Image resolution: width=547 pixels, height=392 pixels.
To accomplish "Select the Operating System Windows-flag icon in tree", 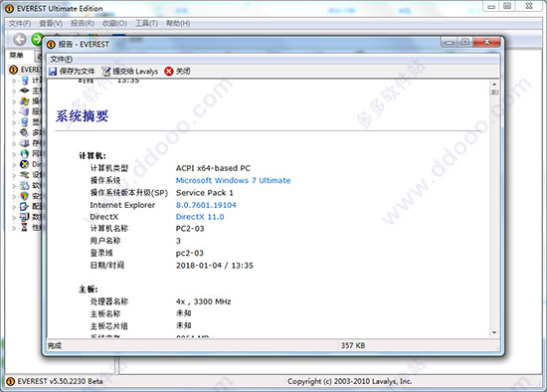I will (x=25, y=101).
